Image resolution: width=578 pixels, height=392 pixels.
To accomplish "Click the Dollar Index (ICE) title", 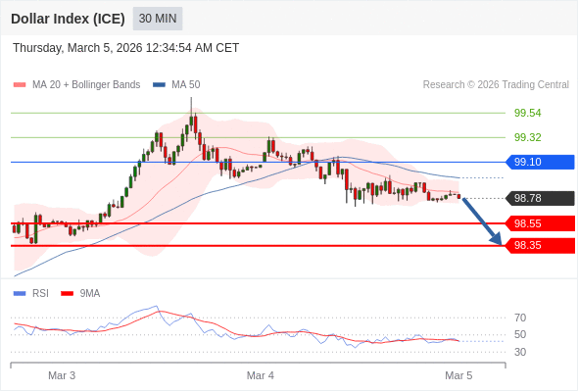I will click(68, 19).
